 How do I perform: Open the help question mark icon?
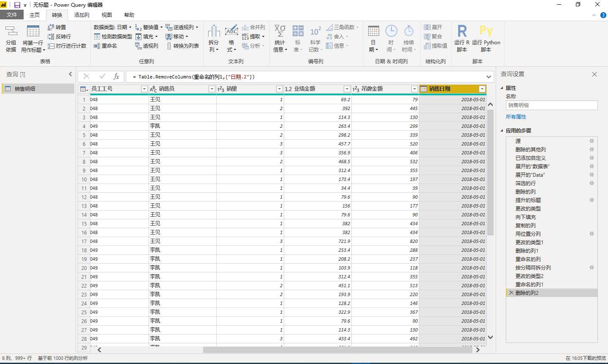pos(603,15)
